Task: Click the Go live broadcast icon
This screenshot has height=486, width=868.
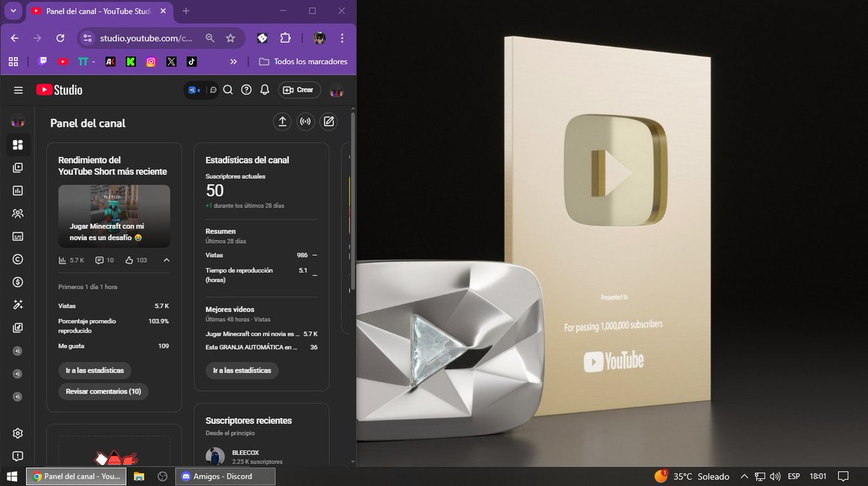Action: click(306, 121)
